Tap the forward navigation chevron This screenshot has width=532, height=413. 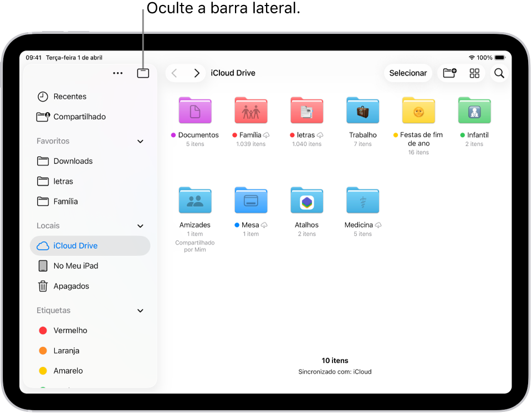click(x=197, y=73)
